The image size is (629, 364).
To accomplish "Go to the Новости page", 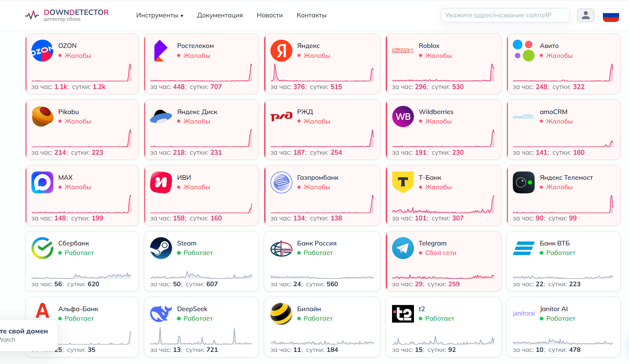I will (270, 15).
